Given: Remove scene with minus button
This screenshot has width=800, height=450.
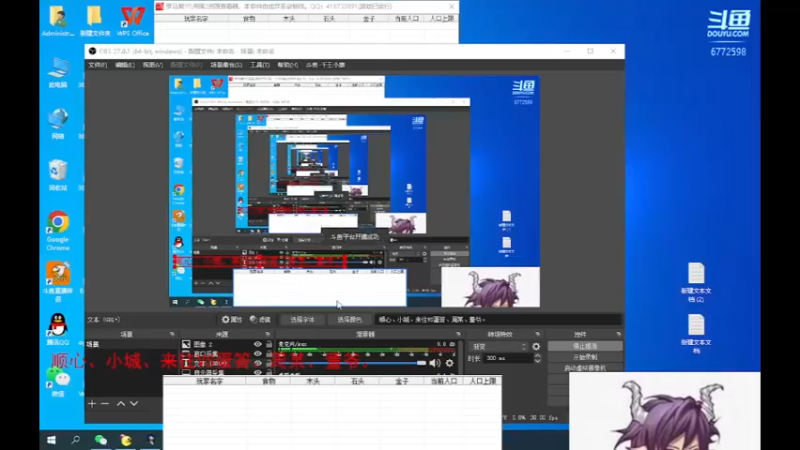Looking at the screenshot, I should [x=105, y=404].
